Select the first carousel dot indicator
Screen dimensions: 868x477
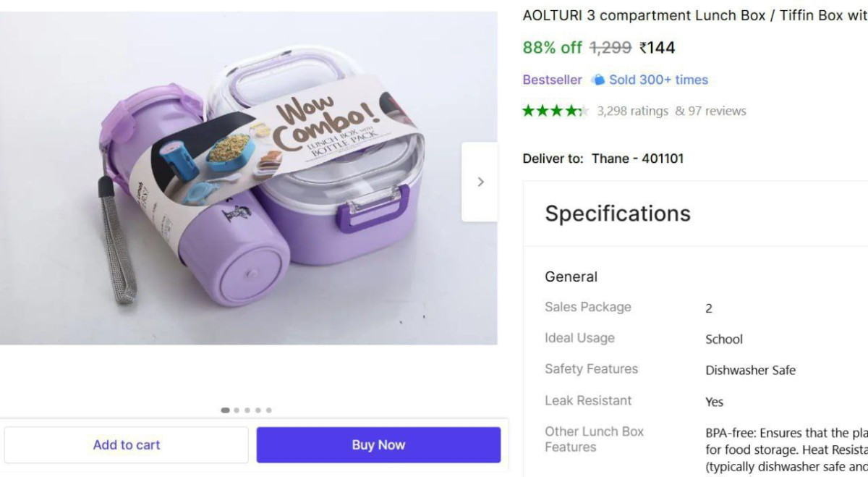coord(226,410)
